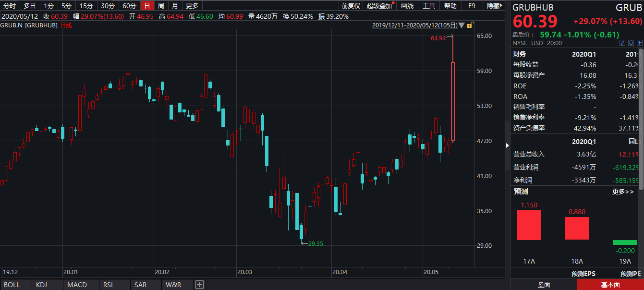Click the yellow lock icon beside date range
644x290 pixels.
(x=469, y=25)
